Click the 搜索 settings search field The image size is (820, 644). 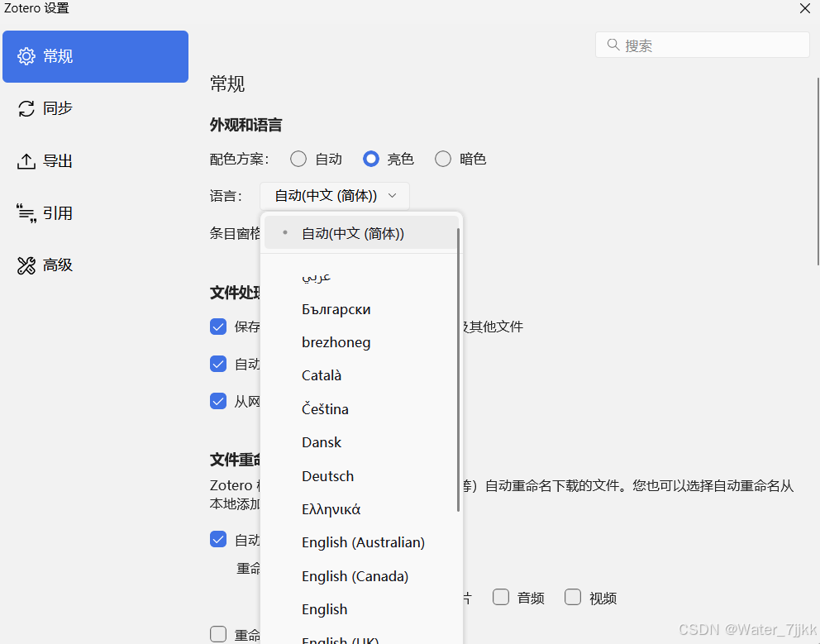703,45
